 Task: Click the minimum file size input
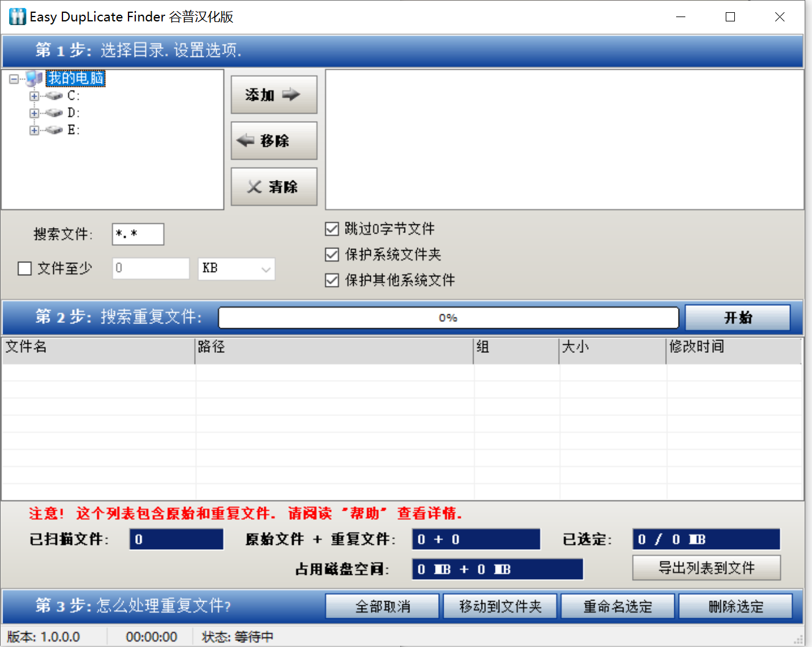pyautogui.click(x=151, y=268)
